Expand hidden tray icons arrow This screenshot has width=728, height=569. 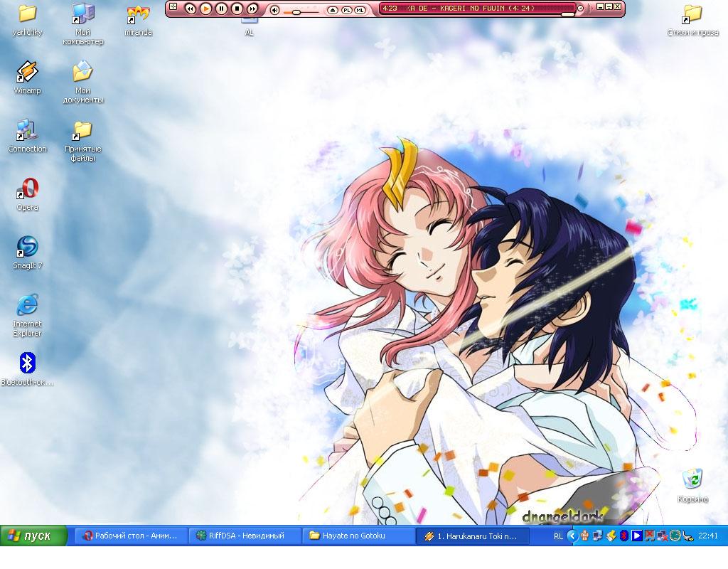pyautogui.click(x=572, y=536)
